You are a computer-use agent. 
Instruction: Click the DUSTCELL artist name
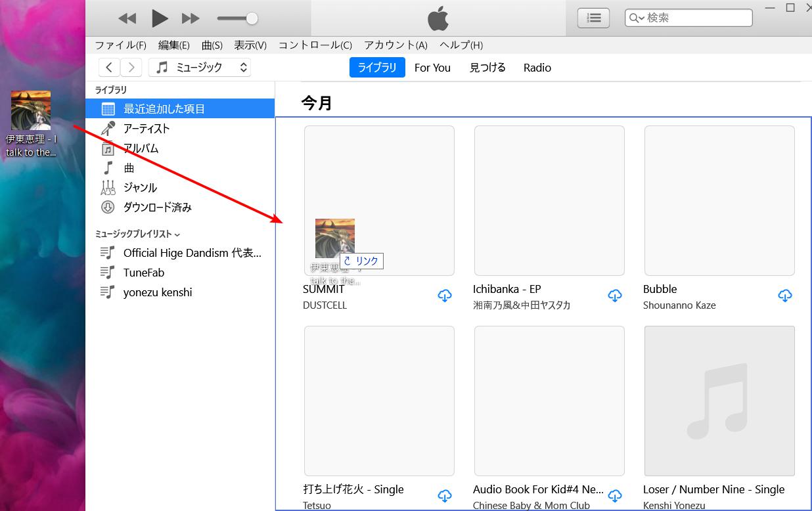(325, 305)
